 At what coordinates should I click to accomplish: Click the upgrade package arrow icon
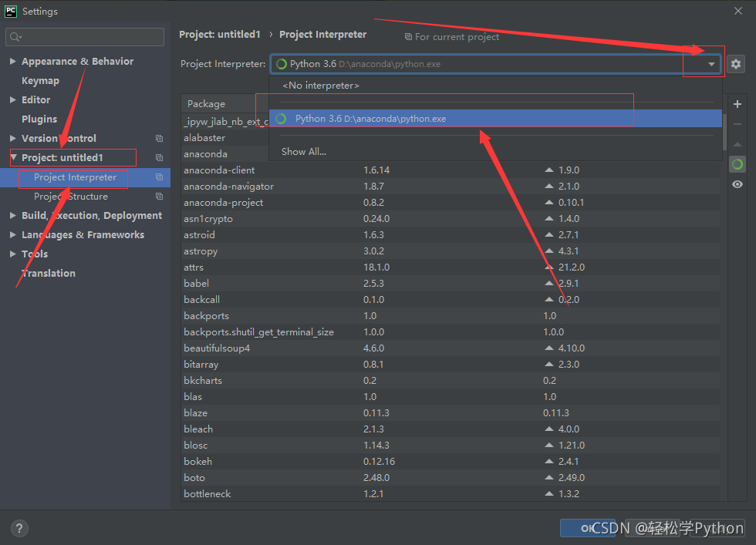[x=737, y=144]
